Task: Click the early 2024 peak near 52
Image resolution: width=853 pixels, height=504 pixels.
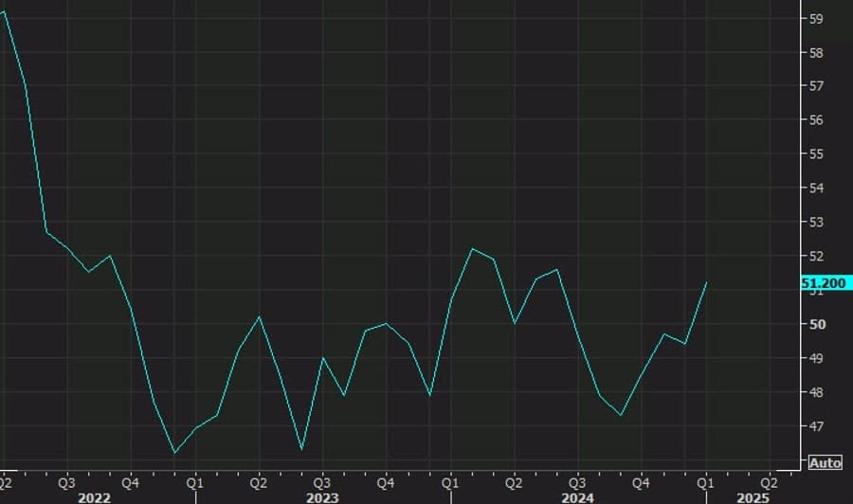Action: pos(472,248)
